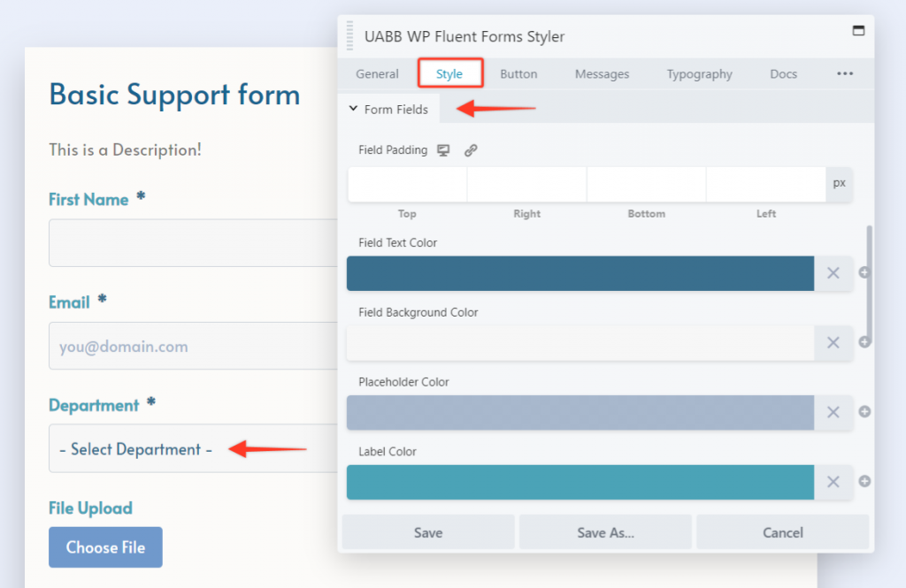Screen dimensions: 906x588
Task: Open the three-dots overflow menu in the tab bar
Action: pyautogui.click(x=845, y=74)
